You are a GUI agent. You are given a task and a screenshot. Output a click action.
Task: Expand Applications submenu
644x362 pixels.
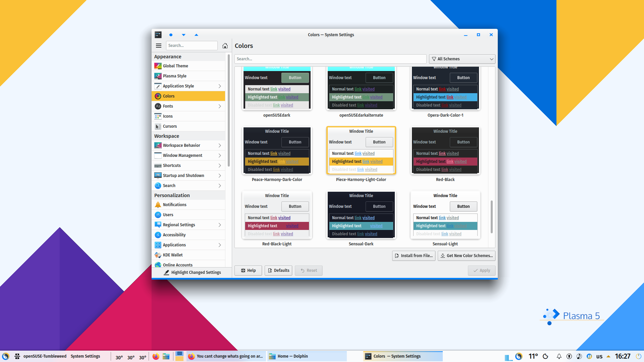pyautogui.click(x=220, y=245)
